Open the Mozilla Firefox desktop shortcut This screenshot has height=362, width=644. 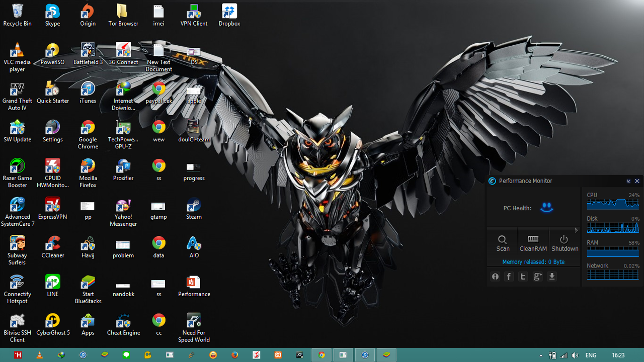88,173
